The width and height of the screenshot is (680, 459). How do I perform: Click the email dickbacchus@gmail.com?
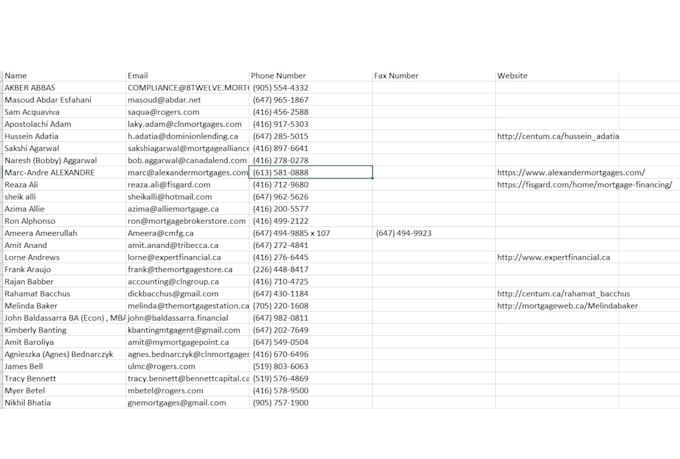(x=173, y=294)
